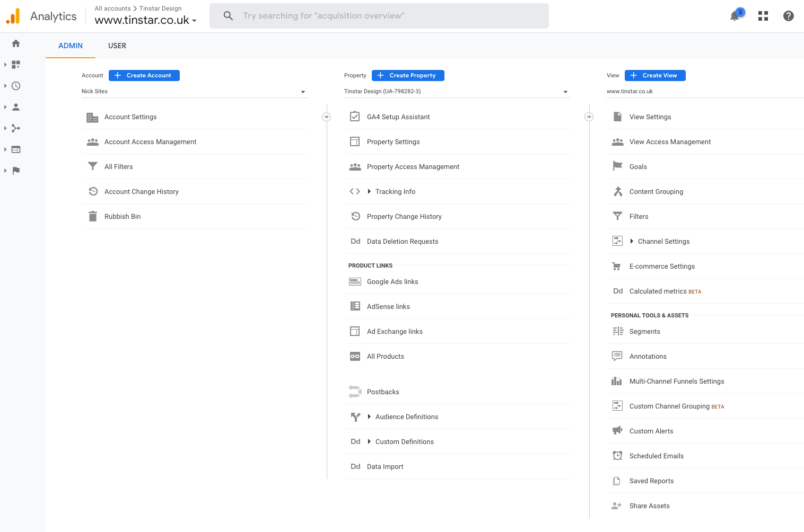Click the Analytics logo
804x532 pixels.
pos(13,16)
